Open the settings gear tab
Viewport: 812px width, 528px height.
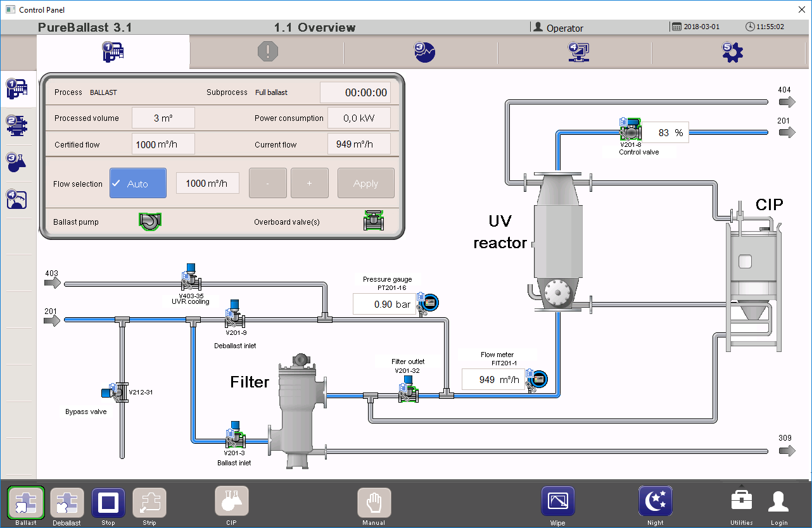pos(732,52)
